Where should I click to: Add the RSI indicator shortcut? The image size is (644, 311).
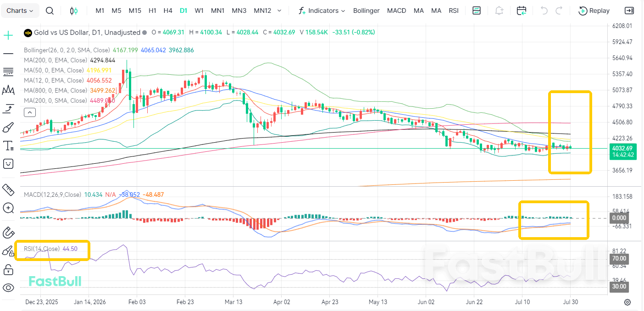[x=454, y=11]
